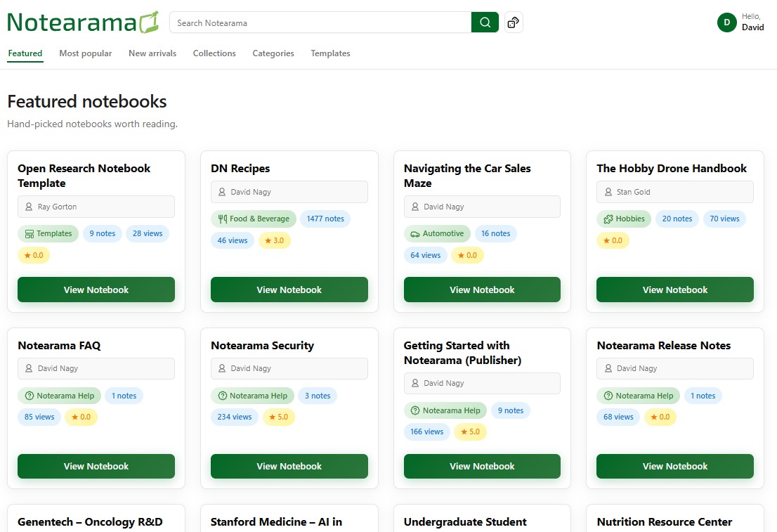View Notebook for DN Recipes
Screen dimensions: 777x532
coord(289,290)
